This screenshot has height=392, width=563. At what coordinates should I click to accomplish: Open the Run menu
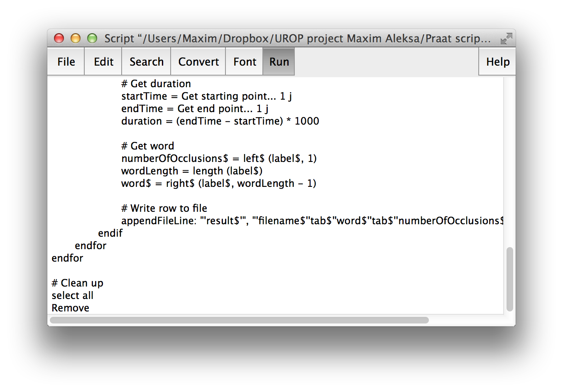pyautogui.click(x=279, y=62)
